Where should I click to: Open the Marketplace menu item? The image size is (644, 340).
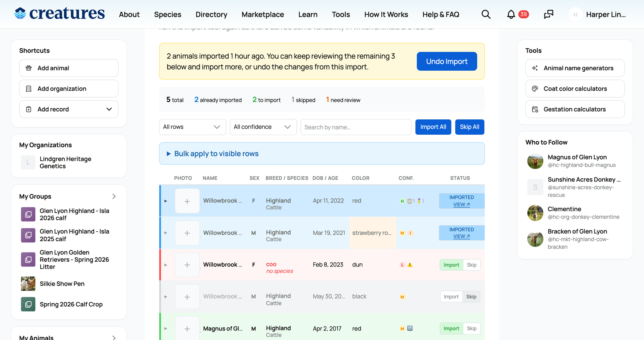263,14
